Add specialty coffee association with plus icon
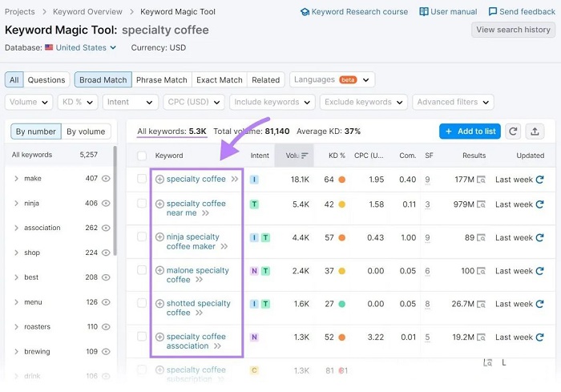The image size is (561, 392). point(160,337)
